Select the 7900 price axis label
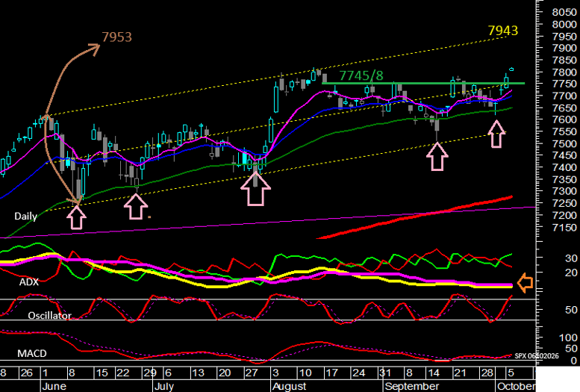Viewport: 580px width, 392px height. pyautogui.click(x=564, y=48)
